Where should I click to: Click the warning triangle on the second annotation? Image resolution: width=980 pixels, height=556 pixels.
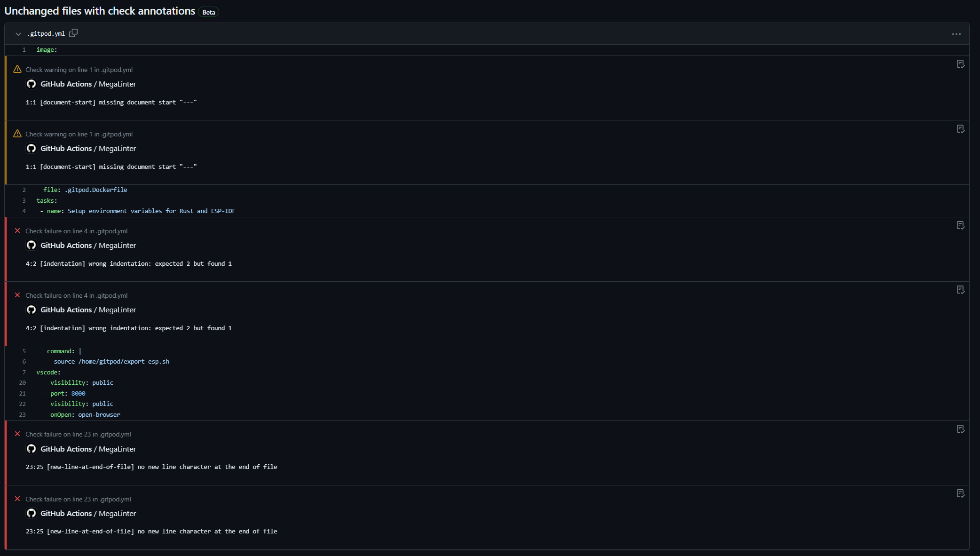(x=17, y=133)
